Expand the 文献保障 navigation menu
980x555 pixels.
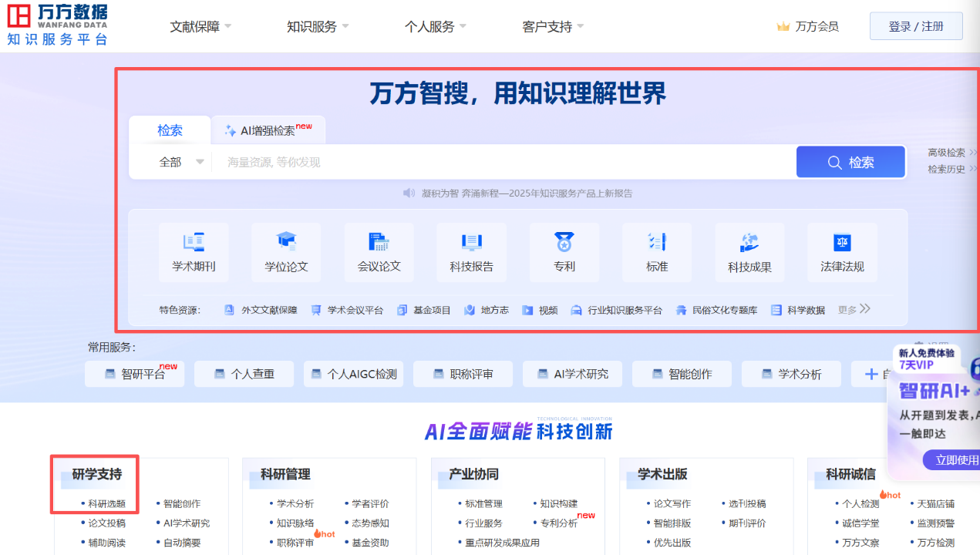(x=200, y=27)
